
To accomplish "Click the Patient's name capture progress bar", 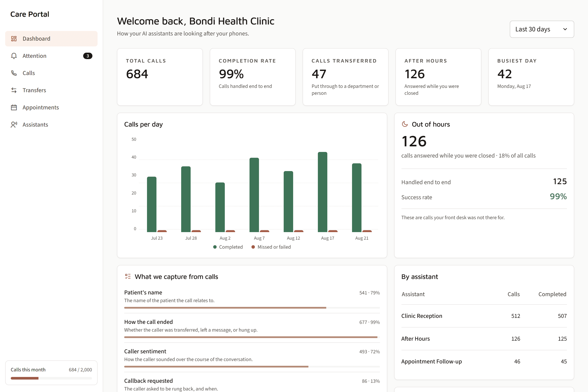I will [x=252, y=308].
